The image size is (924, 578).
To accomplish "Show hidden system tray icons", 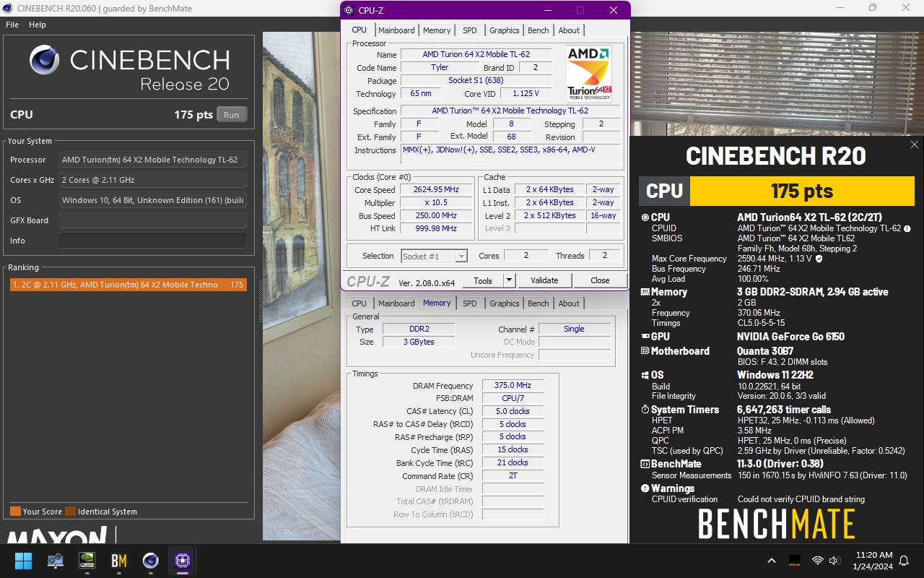I will pos(772,561).
